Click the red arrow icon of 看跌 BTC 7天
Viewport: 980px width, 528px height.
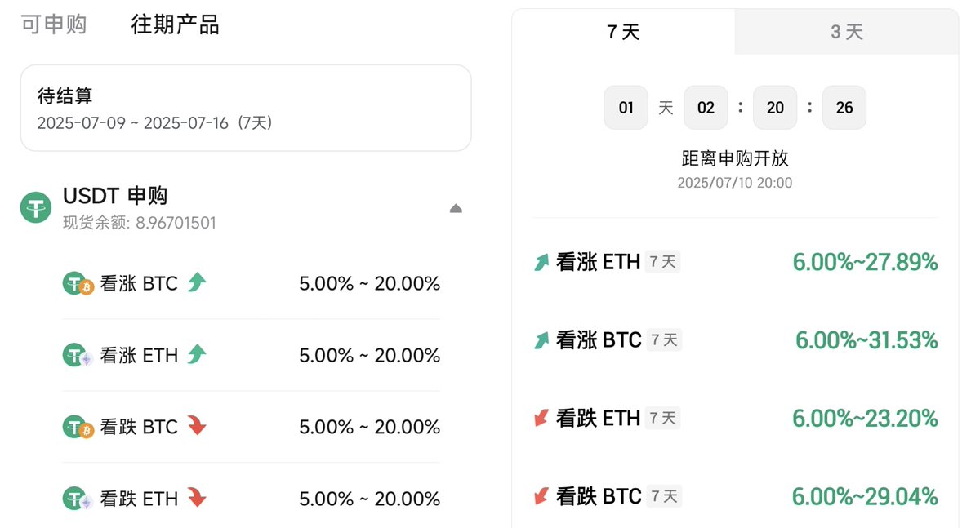click(541, 496)
